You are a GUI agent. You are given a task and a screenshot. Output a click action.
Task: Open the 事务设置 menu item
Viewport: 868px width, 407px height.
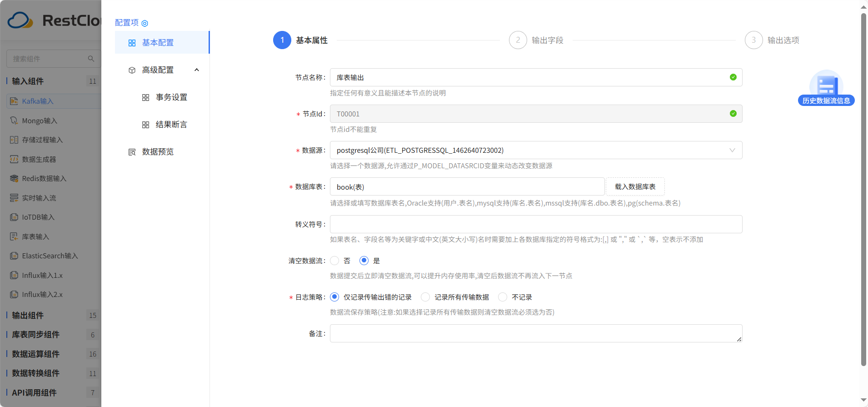171,97
